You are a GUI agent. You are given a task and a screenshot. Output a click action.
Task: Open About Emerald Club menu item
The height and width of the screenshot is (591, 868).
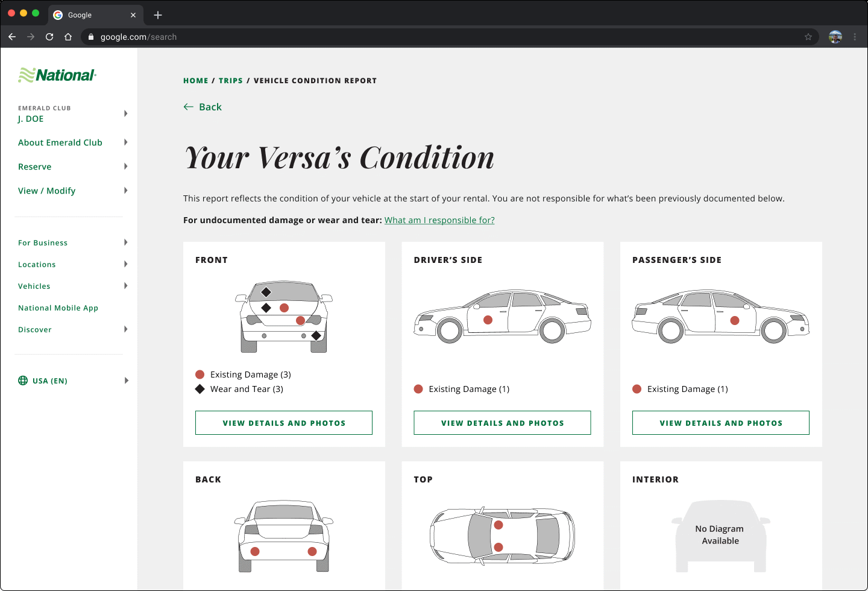click(x=60, y=142)
